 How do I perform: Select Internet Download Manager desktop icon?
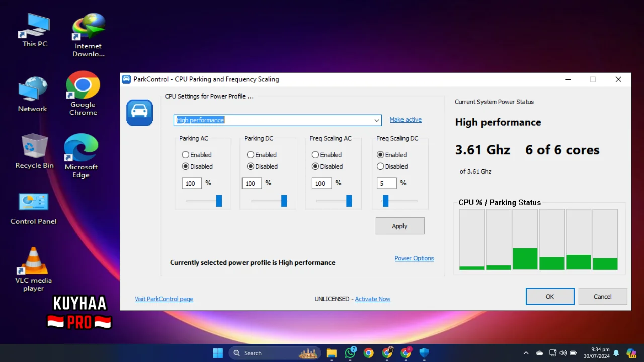[89, 35]
